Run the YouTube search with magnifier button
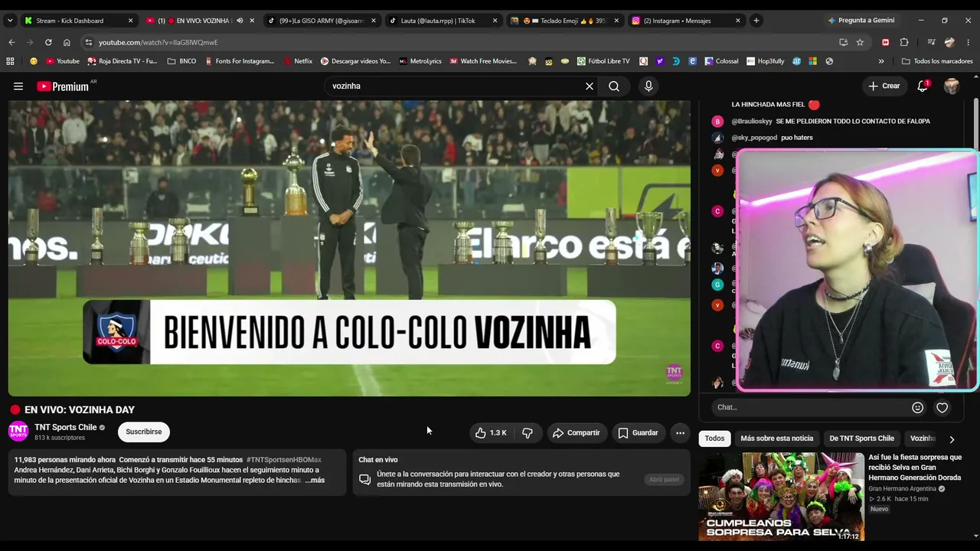 (x=614, y=86)
